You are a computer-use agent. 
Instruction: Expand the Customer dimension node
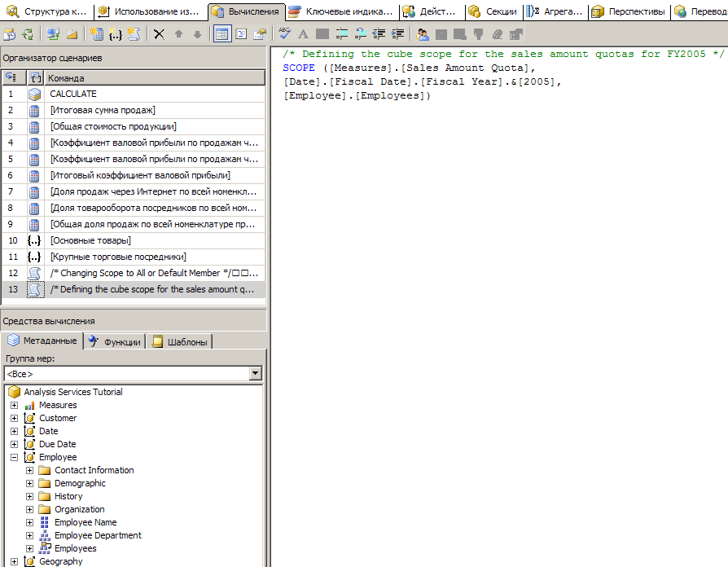pos(15,419)
